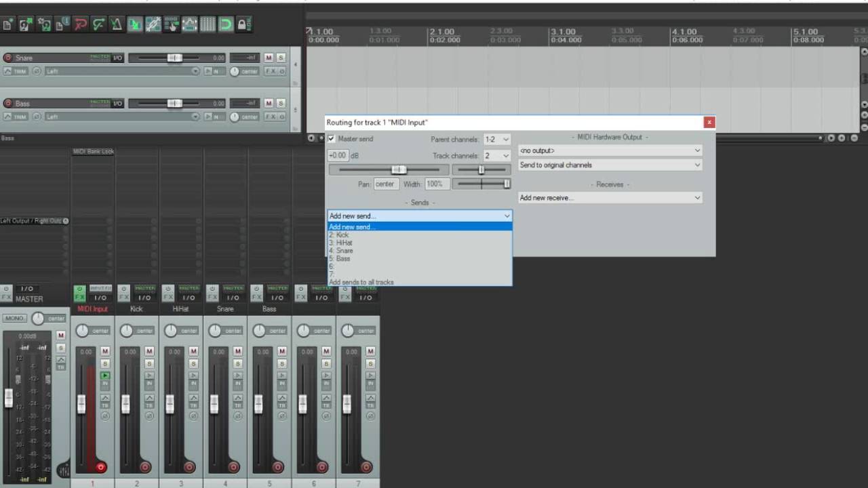Toggle envelope move with items icon
The width and height of the screenshot is (868, 488).
(x=189, y=25)
